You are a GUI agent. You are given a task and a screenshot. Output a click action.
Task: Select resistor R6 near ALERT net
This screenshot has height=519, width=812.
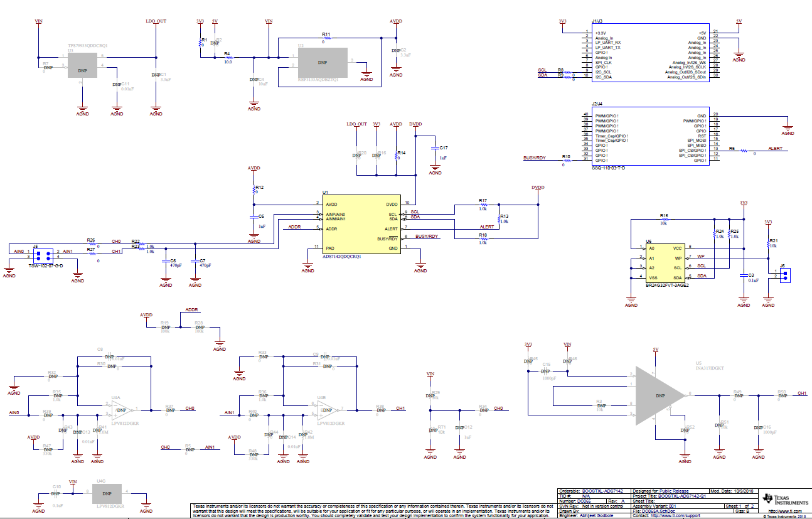744,151
